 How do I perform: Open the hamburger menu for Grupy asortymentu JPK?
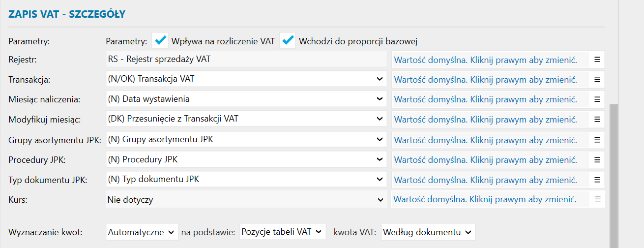pos(597,140)
